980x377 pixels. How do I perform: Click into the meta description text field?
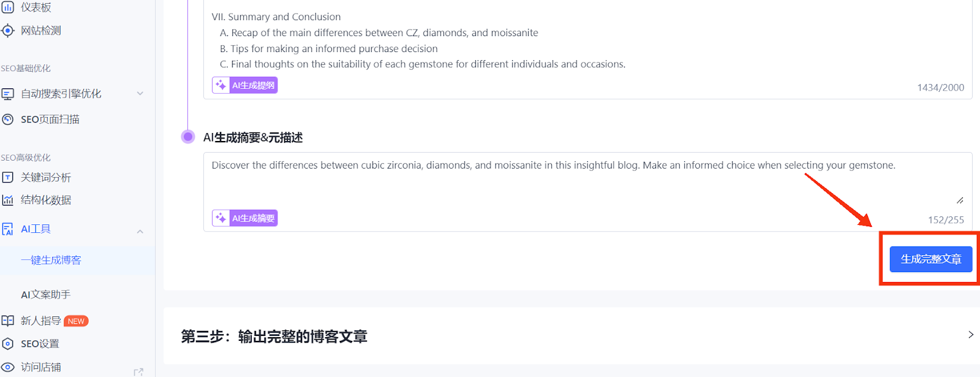(551, 181)
